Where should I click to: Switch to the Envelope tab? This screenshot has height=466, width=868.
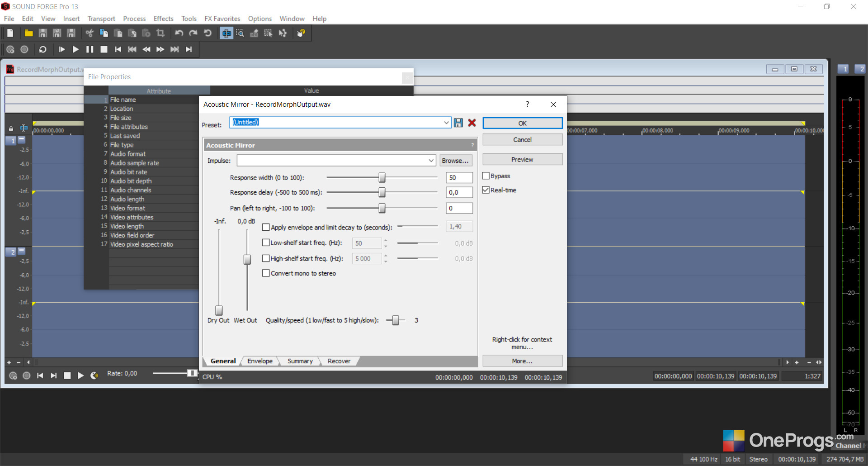click(x=260, y=361)
